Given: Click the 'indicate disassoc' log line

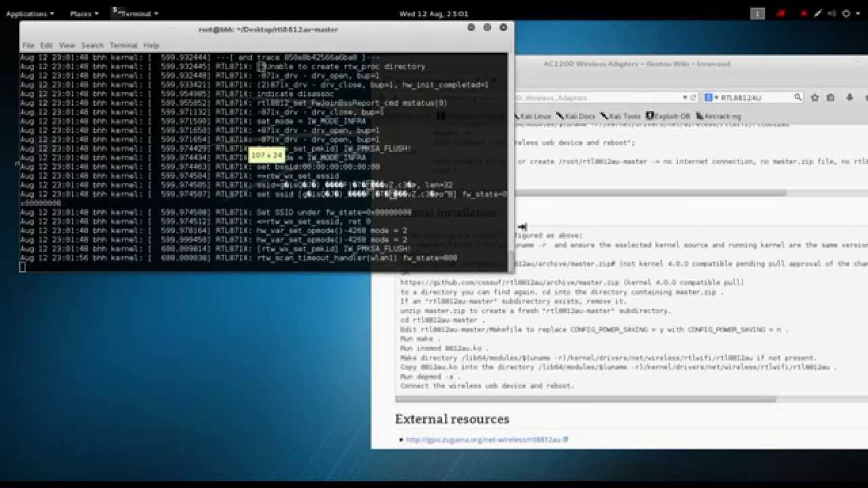Looking at the screenshot, I should 177,94.
